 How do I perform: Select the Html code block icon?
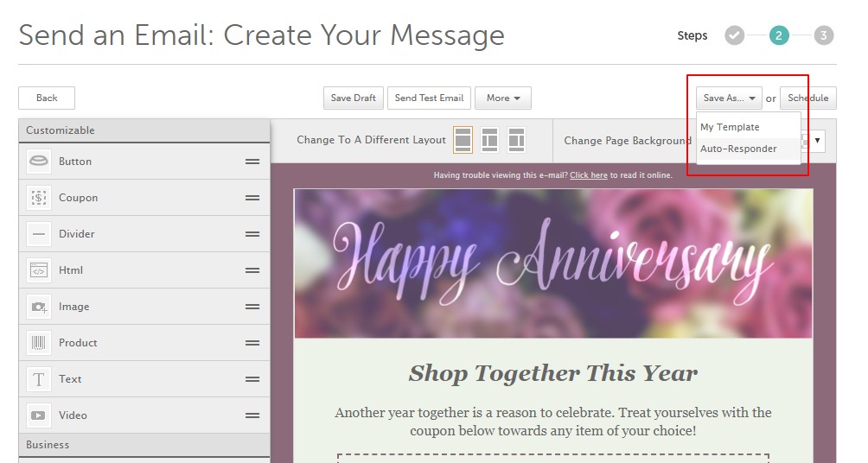39,270
